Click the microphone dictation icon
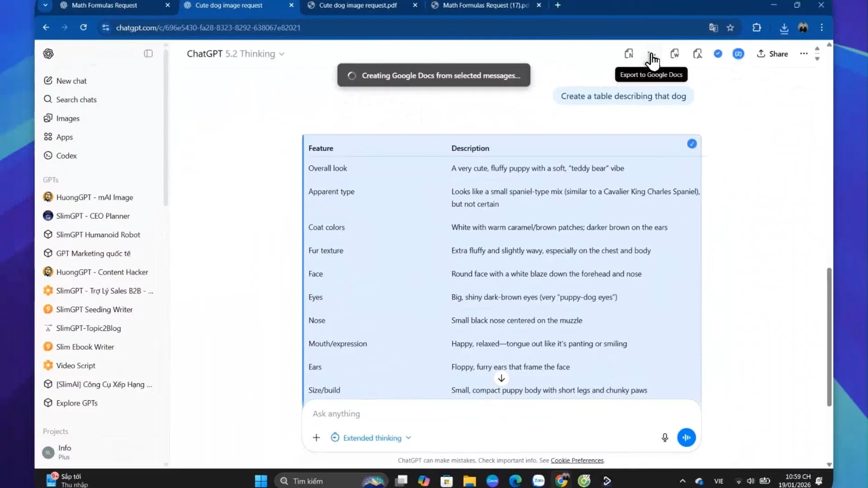The width and height of the screenshot is (868, 488). tap(665, 437)
